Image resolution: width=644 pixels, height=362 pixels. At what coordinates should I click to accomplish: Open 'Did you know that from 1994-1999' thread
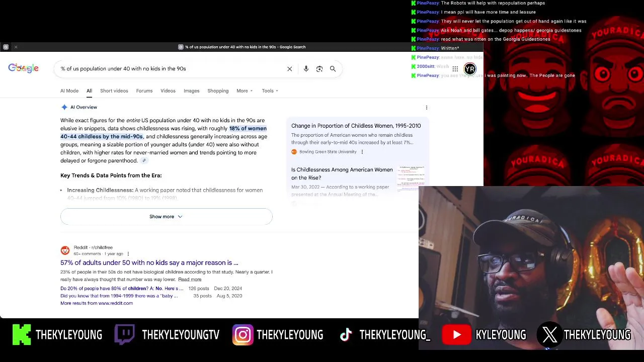[119, 296]
